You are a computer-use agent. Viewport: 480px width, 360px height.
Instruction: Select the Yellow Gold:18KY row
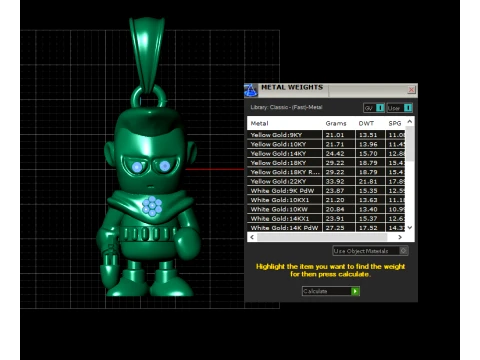[x=326, y=163]
